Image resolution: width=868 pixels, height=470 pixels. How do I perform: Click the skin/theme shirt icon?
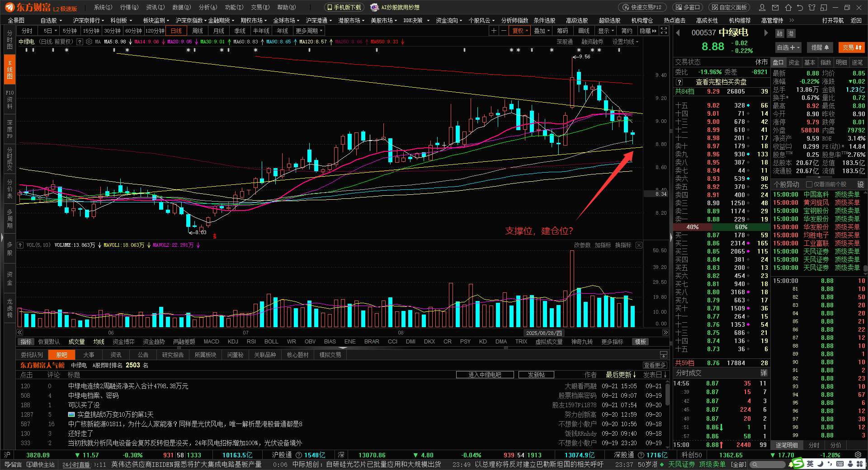pyautogui.click(x=811, y=7)
